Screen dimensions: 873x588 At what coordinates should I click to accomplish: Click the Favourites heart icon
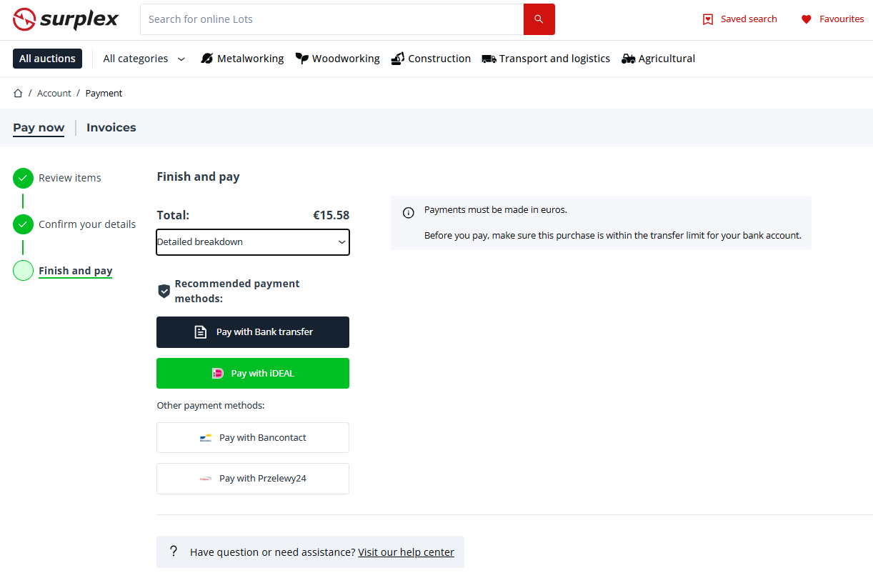click(x=806, y=19)
